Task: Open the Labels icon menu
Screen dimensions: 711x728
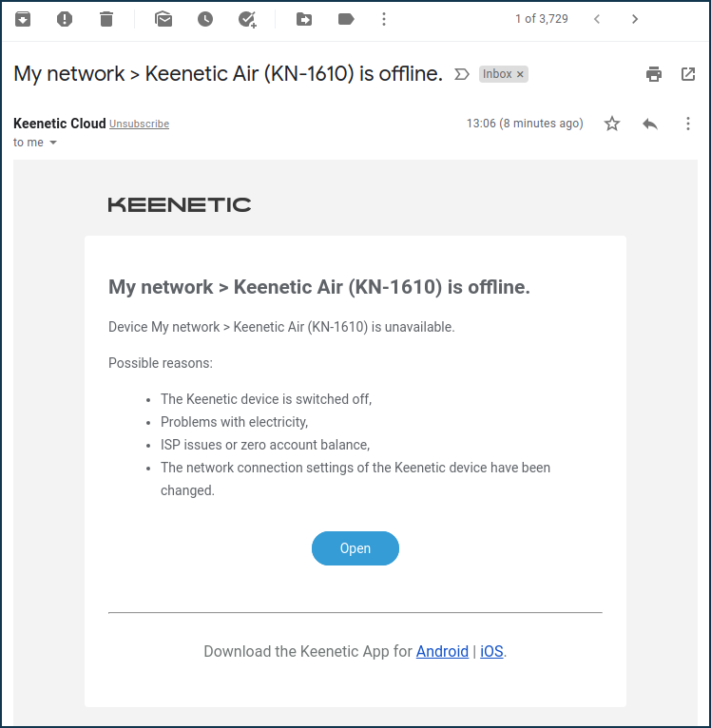Action: (346, 19)
